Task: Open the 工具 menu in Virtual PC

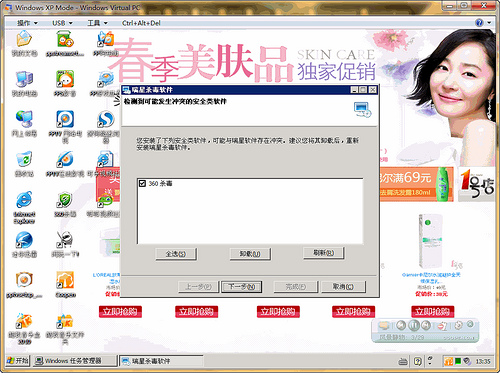Action: 97,23
